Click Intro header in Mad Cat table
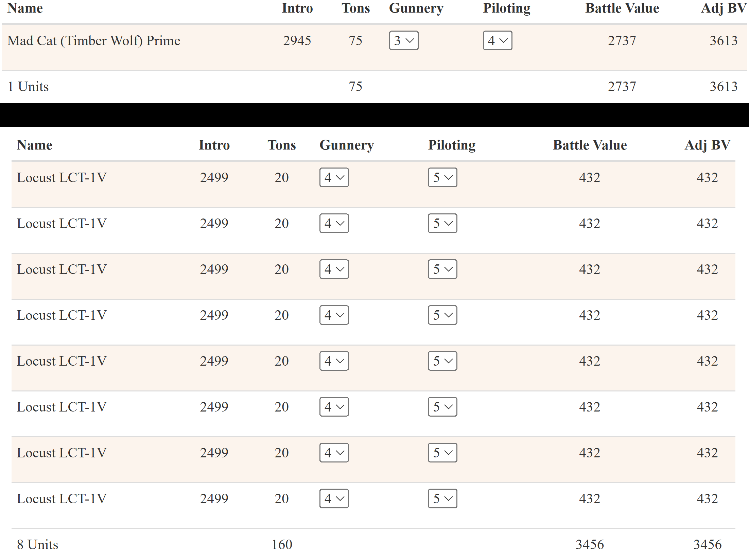This screenshot has height=560, width=749. coord(297,8)
